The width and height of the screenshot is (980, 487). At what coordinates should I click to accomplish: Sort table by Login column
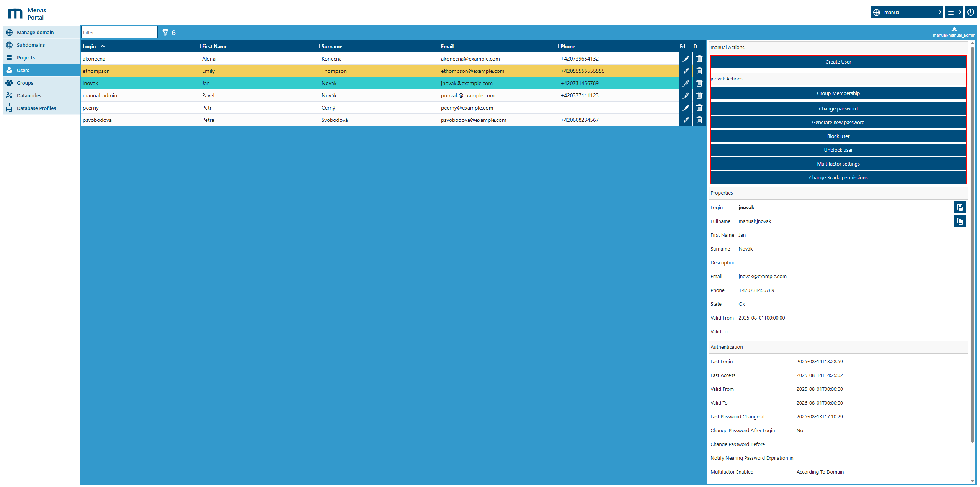140,46
